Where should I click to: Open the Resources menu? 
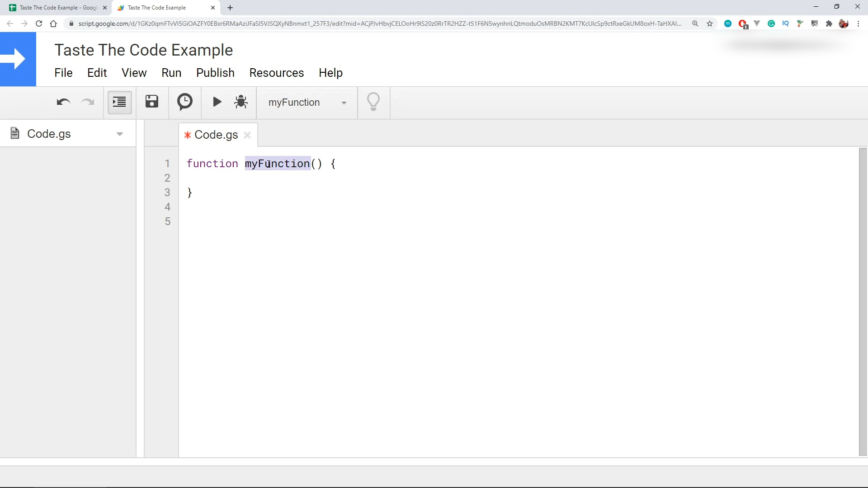click(276, 73)
